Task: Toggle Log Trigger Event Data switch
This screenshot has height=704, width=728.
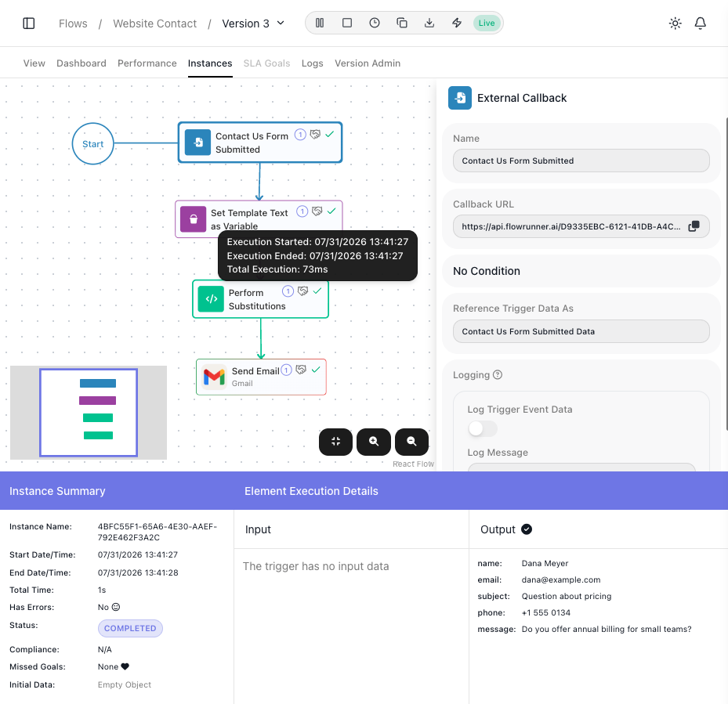Action: pos(483,428)
